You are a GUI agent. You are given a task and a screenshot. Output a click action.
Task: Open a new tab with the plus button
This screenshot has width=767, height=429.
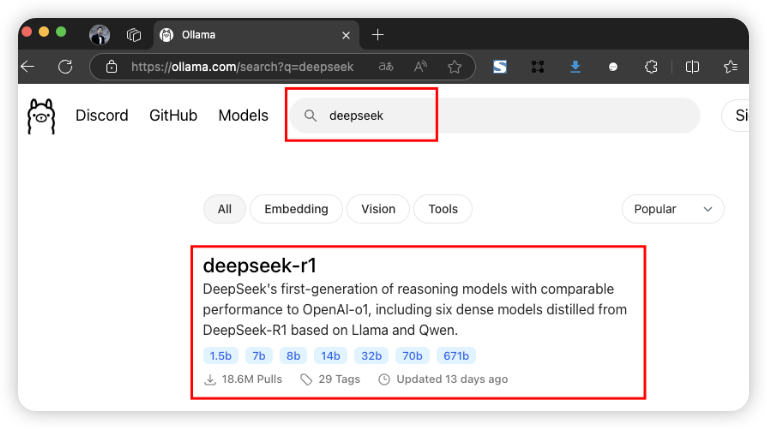click(377, 34)
